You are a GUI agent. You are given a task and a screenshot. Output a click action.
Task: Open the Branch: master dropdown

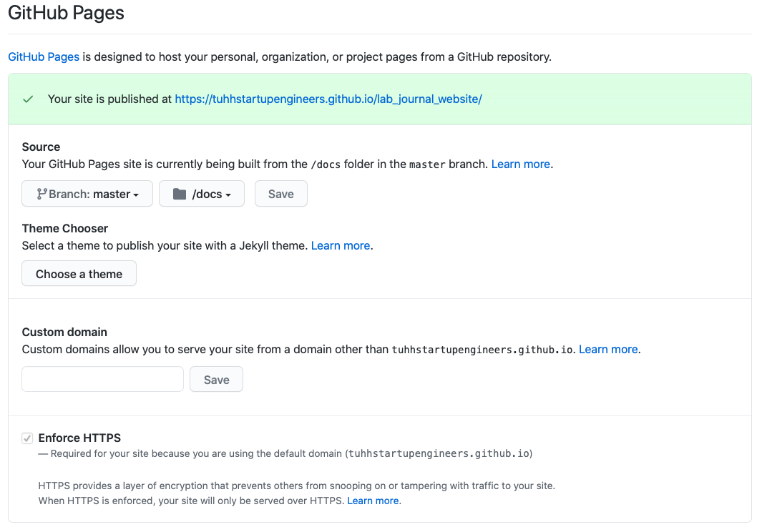87,194
